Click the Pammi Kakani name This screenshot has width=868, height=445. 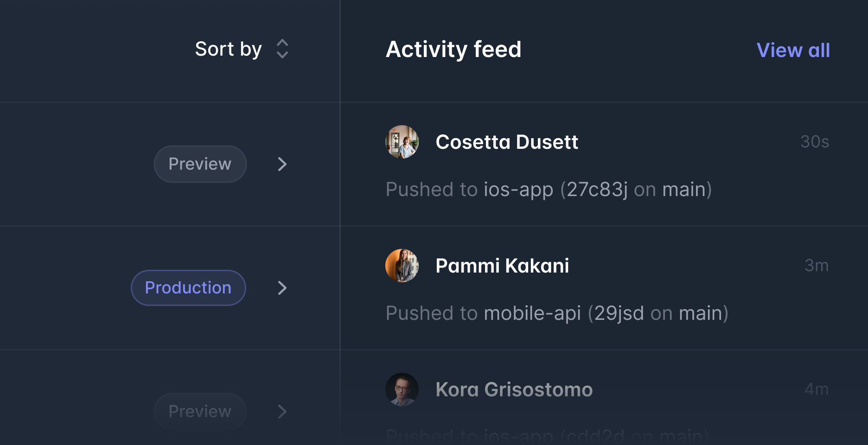(502, 266)
